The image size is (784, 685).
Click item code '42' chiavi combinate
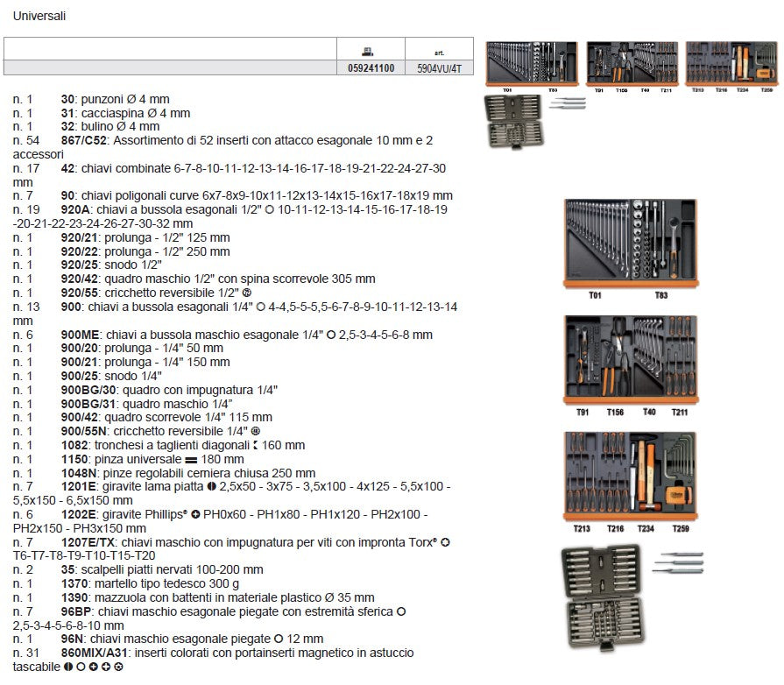pyautogui.click(x=67, y=168)
